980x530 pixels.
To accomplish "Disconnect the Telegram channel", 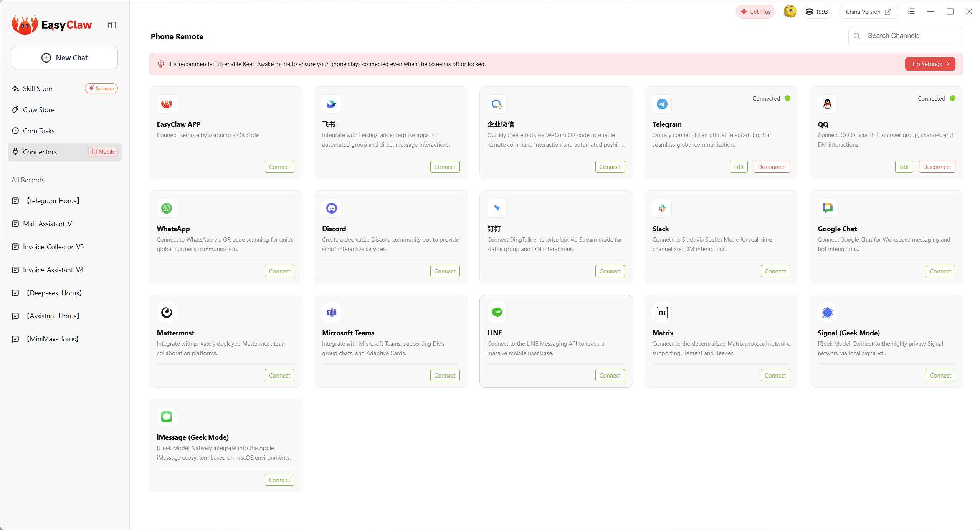I will tap(772, 167).
